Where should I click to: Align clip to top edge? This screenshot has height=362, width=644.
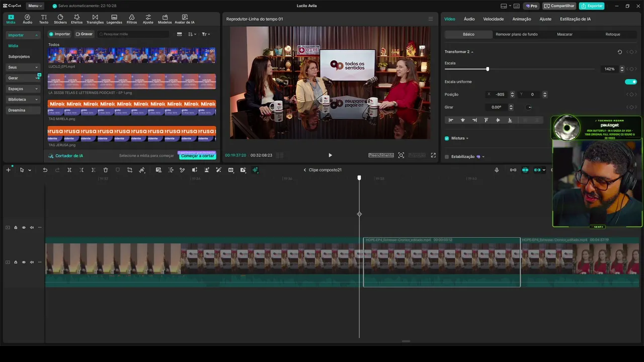486,120
